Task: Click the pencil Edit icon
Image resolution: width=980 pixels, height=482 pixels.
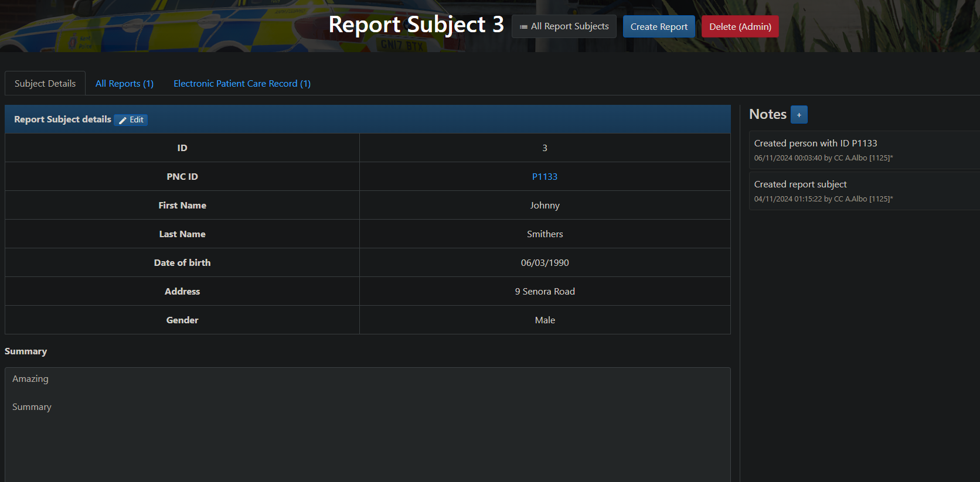Action: click(123, 120)
